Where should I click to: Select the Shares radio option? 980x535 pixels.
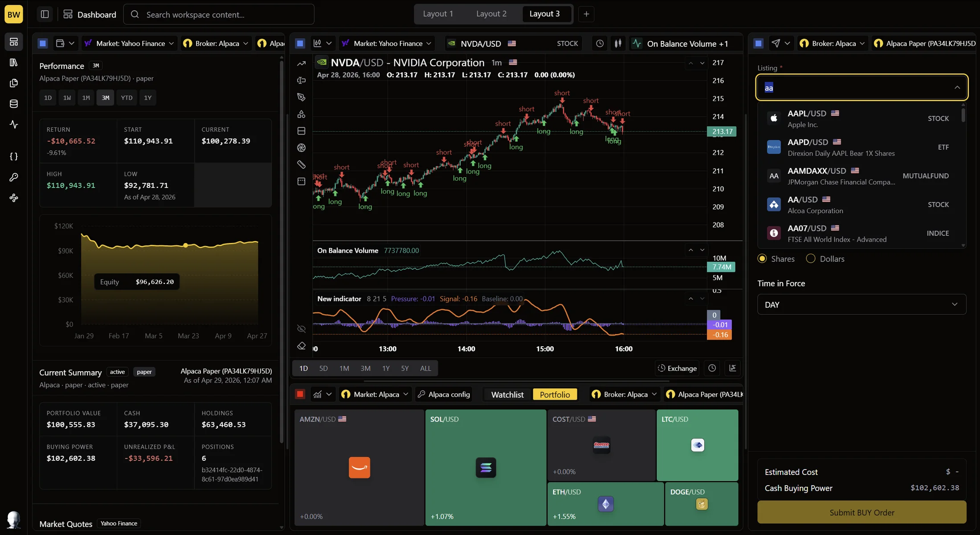coord(762,259)
